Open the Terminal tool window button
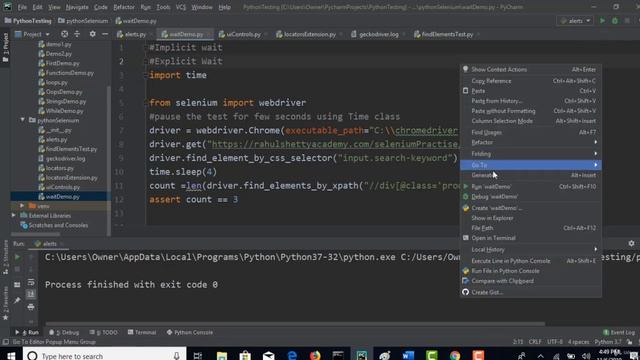This screenshot has width=640, height=360. pos(142,333)
